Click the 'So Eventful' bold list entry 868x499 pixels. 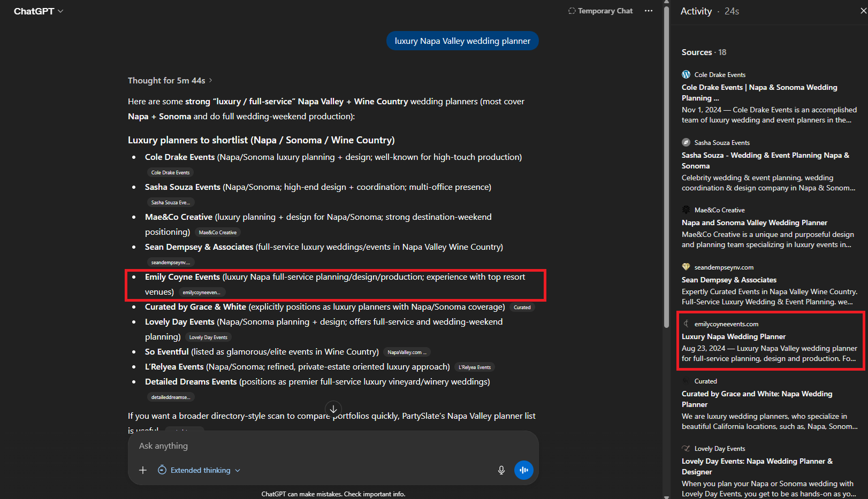click(x=167, y=352)
